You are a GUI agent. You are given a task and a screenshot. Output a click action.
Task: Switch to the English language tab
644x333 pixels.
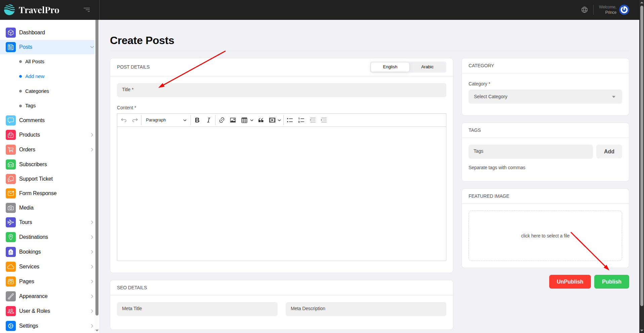tap(390, 67)
